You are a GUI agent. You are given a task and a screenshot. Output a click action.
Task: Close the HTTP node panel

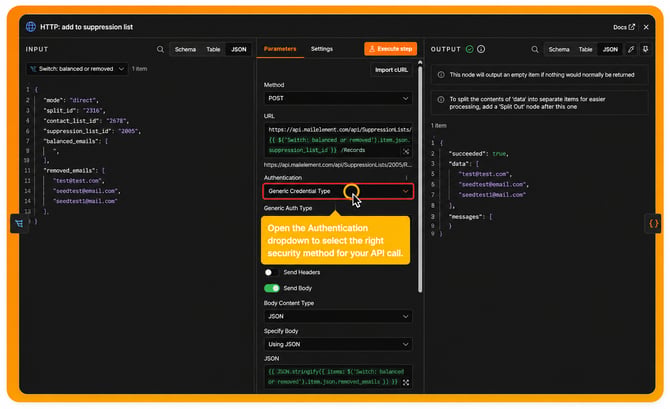click(x=646, y=27)
